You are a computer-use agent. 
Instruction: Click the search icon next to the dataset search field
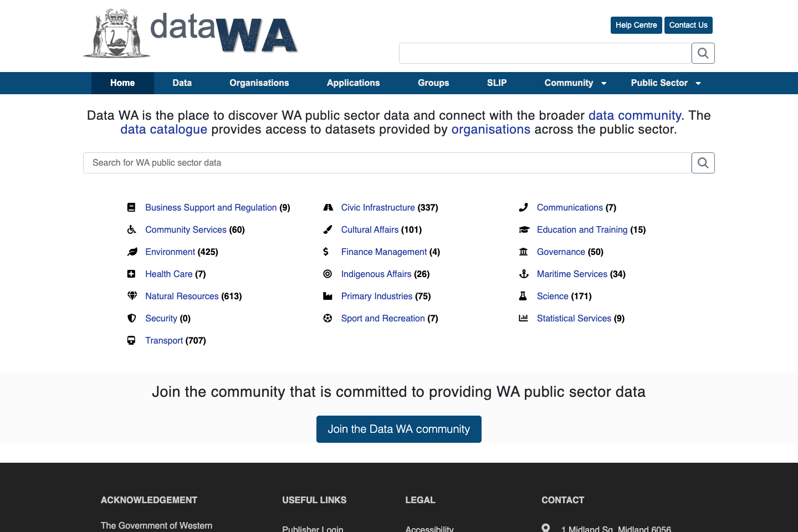[703, 163]
